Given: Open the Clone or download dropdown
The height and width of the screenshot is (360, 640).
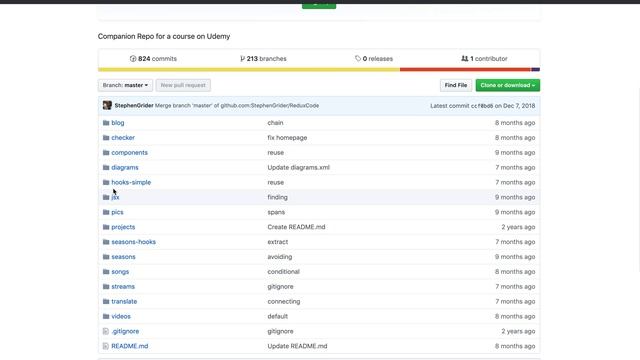Looking at the screenshot, I should point(508,85).
